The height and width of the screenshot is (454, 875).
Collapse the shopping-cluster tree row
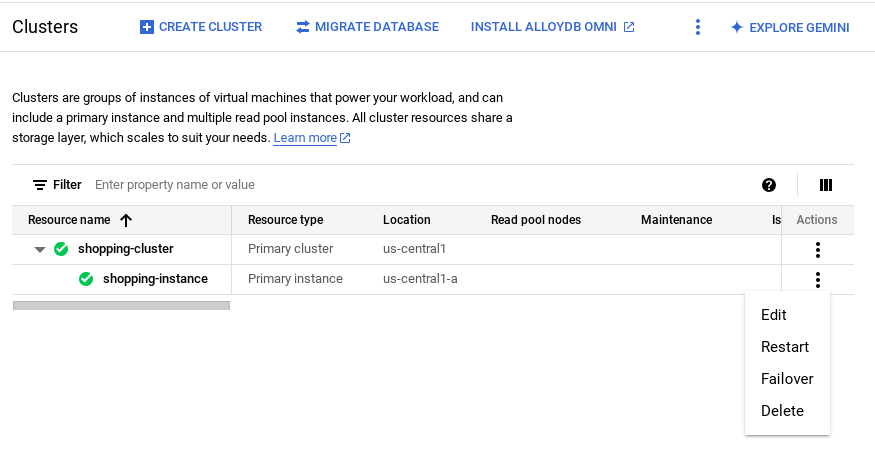click(x=40, y=249)
